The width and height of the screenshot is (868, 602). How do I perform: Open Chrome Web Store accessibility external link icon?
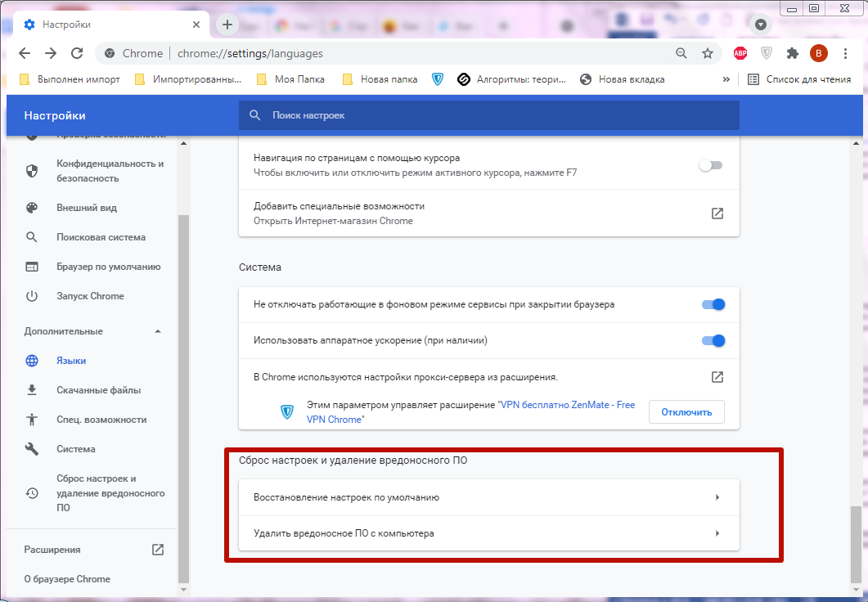pos(717,213)
